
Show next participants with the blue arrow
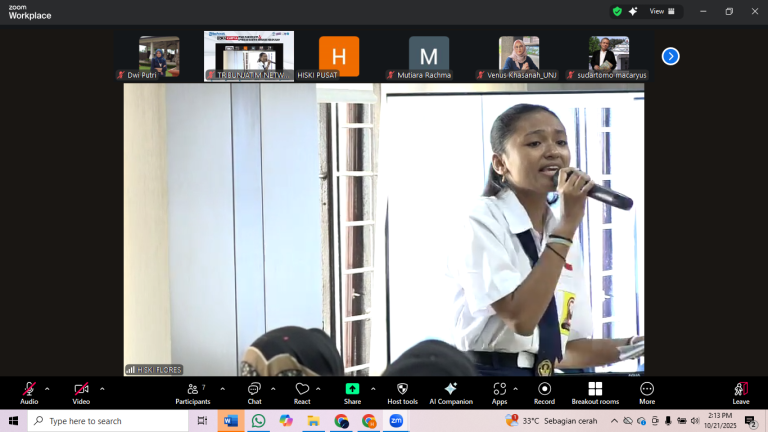tap(670, 56)
